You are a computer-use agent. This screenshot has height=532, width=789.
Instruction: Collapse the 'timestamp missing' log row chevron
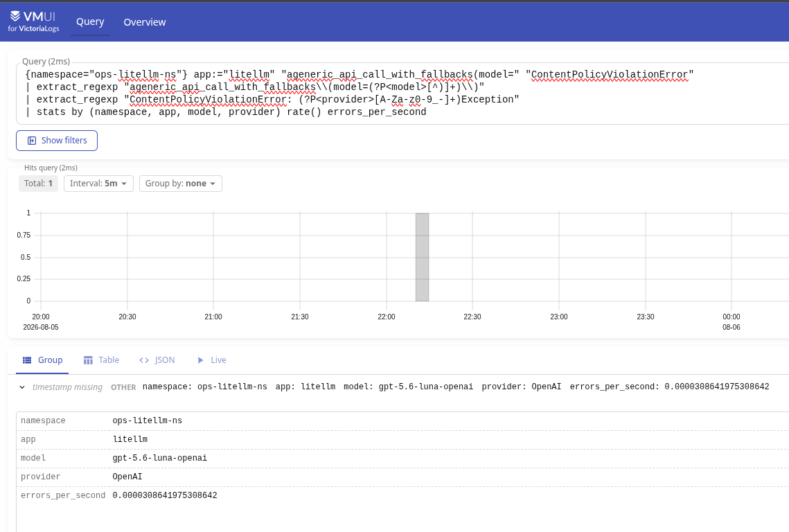click(22, 387)
